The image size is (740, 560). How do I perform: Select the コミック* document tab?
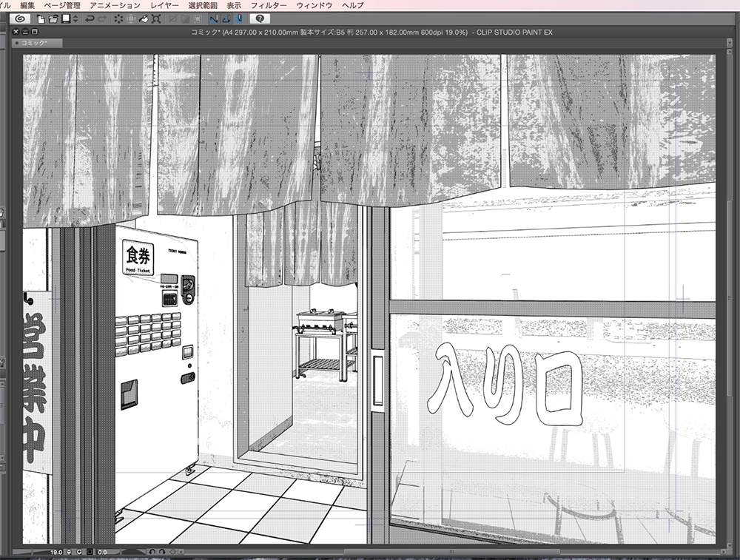tap(37, 43)
